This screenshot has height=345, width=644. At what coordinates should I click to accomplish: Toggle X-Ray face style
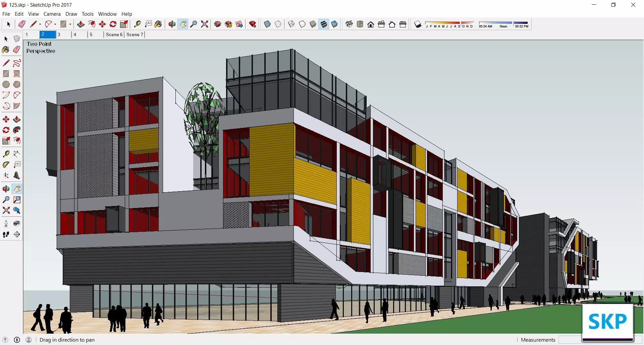[267, 24]
